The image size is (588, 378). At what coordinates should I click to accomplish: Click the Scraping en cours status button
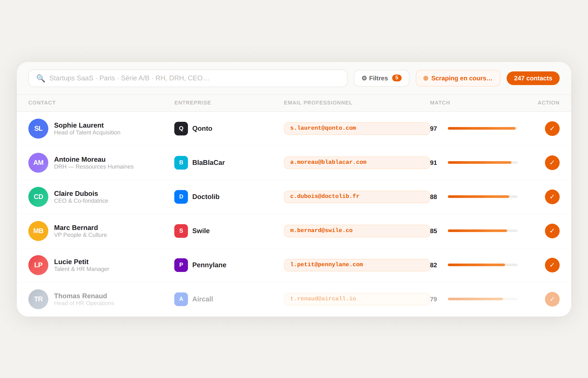[x=458, y=78]
